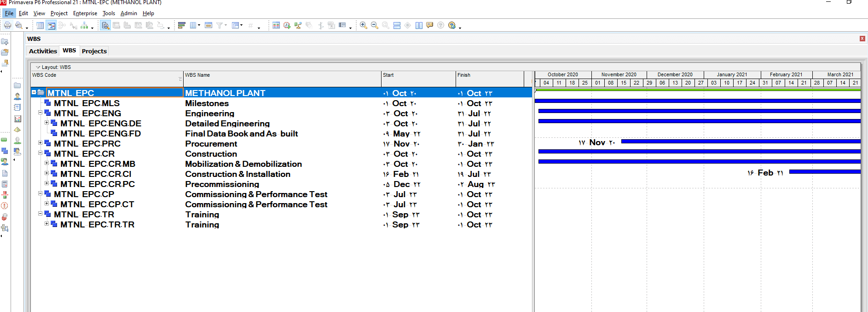This screenshot has height=312, width=868.
Task: Open the Activities green bar sidebar icon
Action: coord(4,140)
